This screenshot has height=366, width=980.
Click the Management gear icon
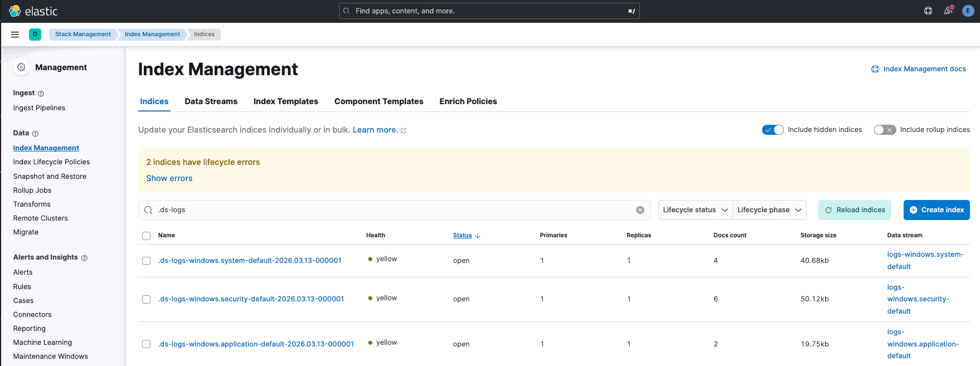point(21,67)
